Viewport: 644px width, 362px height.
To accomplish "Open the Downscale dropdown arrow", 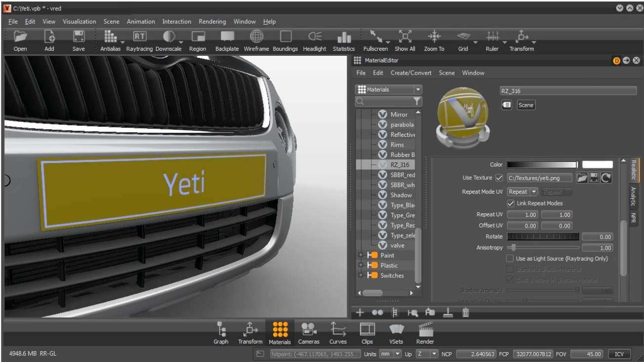I will tap(181, 42).
